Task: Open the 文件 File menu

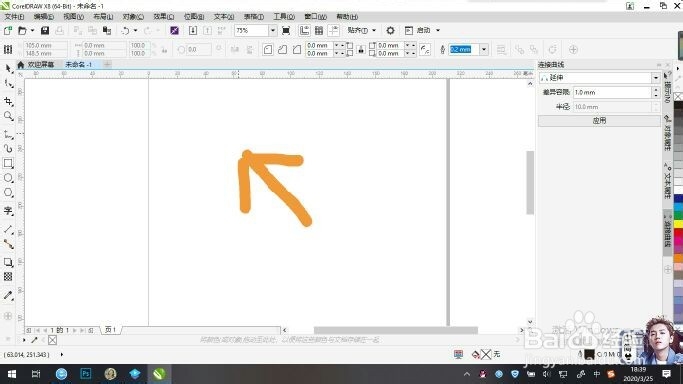Action: click(x=14, y=17)
